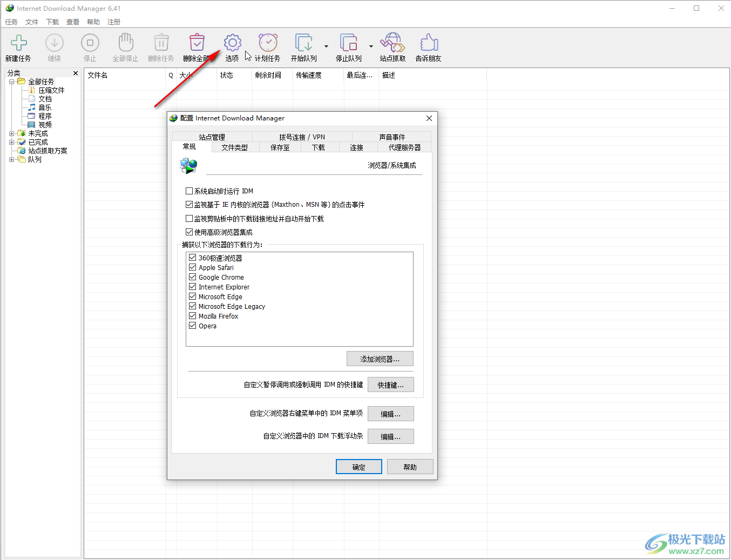Screen dimensions: 731x560
Task: Click the 继续 (resume) toolbar icon
Action: 54,43
